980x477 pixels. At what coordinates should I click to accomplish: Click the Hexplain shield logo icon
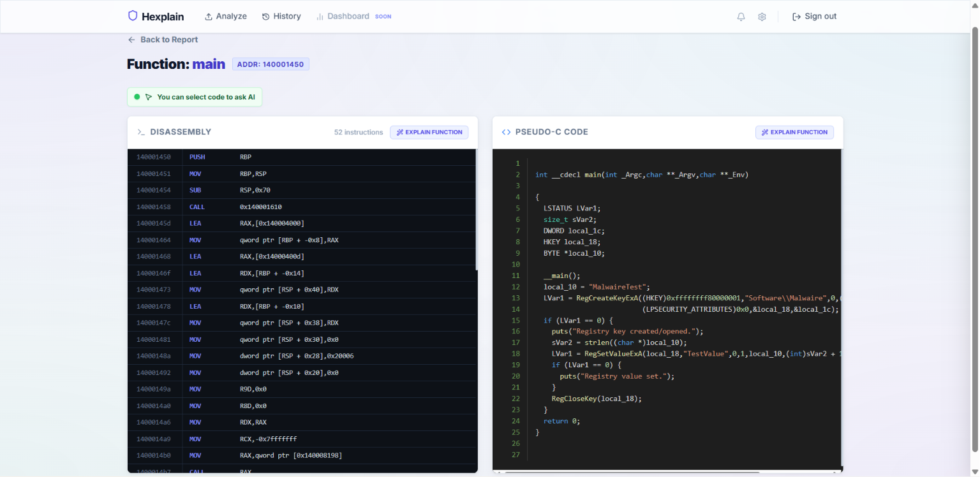(133, 16)
